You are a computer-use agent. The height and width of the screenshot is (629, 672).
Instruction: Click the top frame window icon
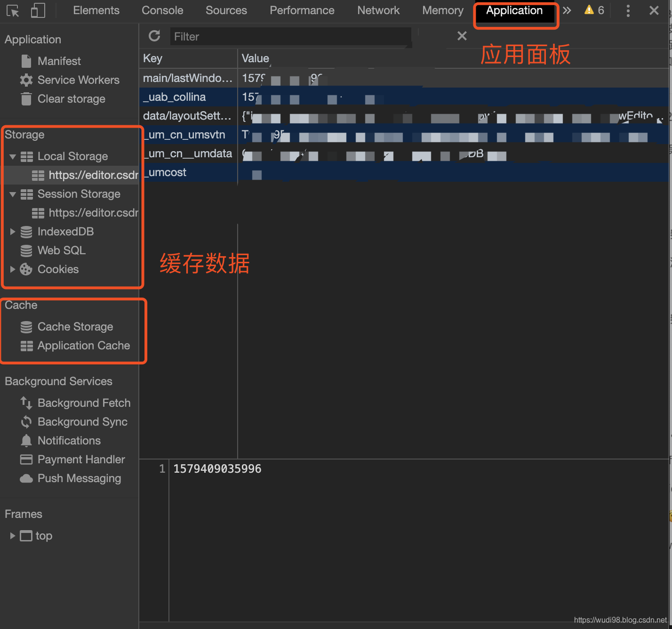pos(26,536)
